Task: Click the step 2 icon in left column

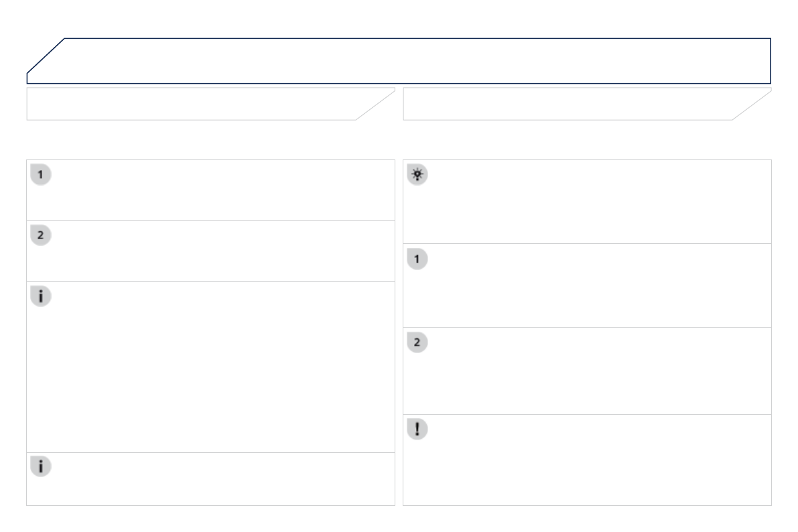Action: [42, 237]
